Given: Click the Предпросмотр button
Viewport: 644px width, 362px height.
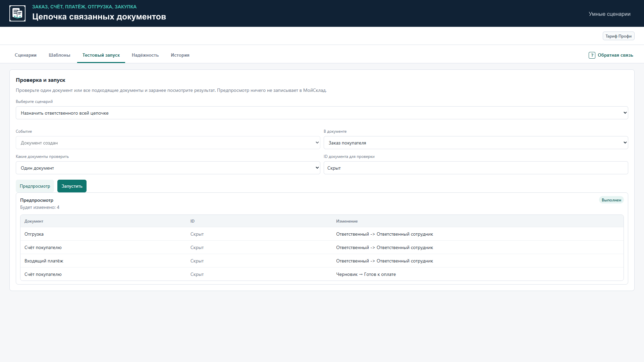Looking at the screenshot, I should 35,186.
